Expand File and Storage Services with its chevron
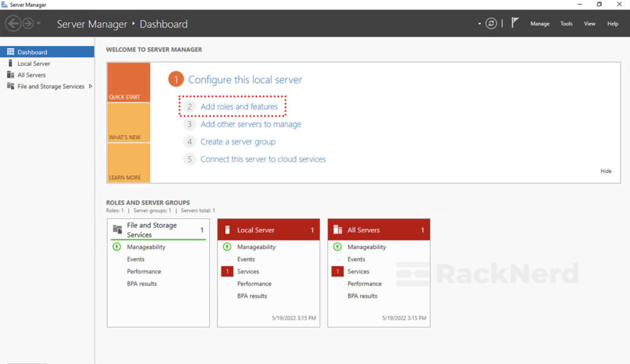The image size is (630, 364). 91,86
